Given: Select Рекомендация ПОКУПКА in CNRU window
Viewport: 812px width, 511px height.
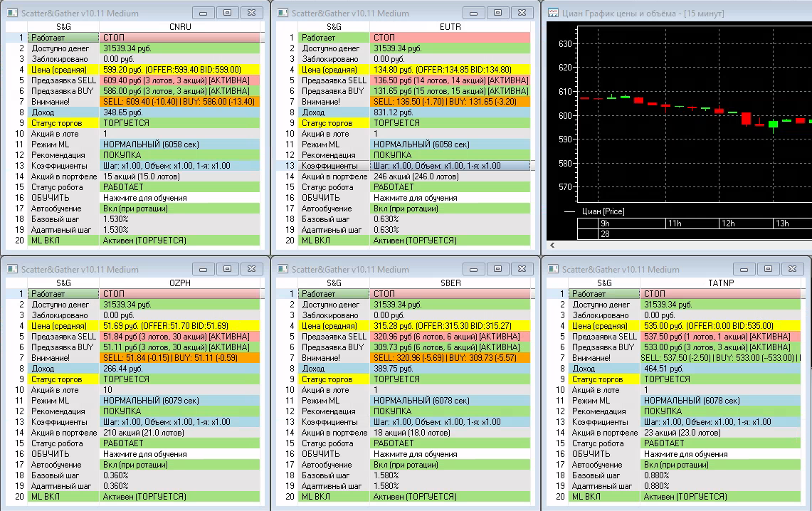Looking at the screenshot, I should click(179, 155).
